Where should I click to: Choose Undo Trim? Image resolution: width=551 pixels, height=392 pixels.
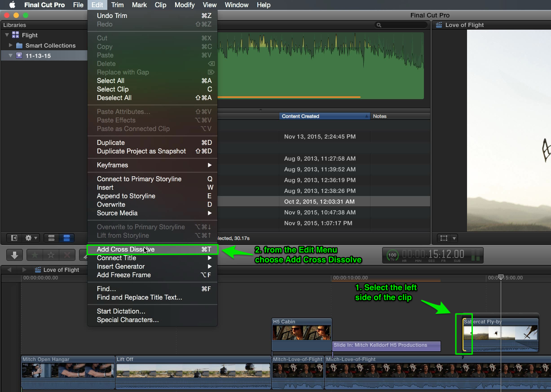[x=153, y=16]
